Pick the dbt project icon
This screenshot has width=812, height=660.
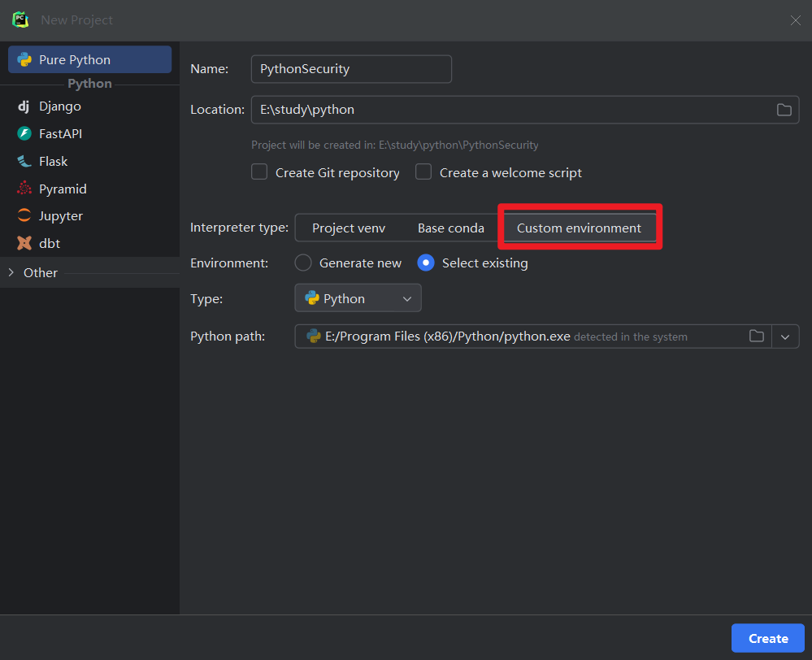tap(24, 243)
